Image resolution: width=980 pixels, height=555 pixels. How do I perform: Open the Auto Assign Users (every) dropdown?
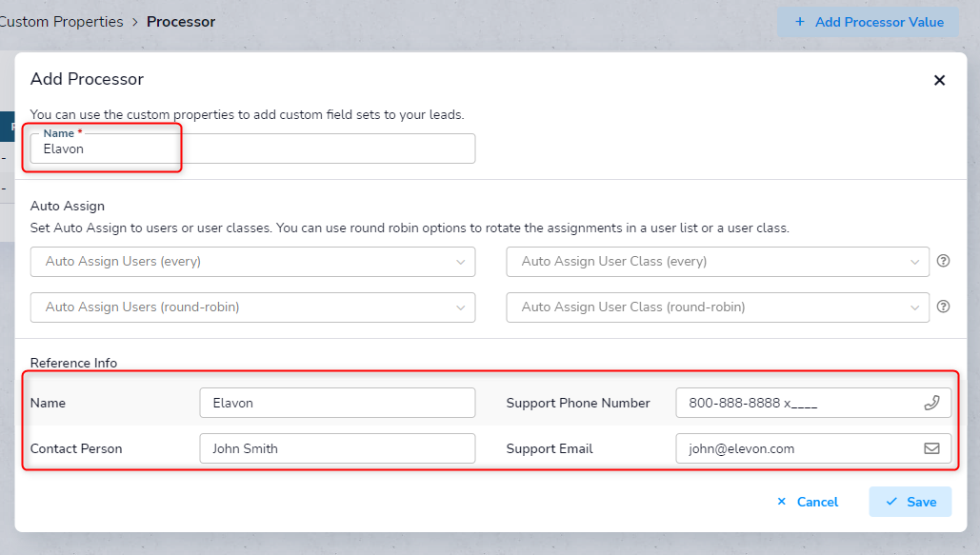pos(252,262)
